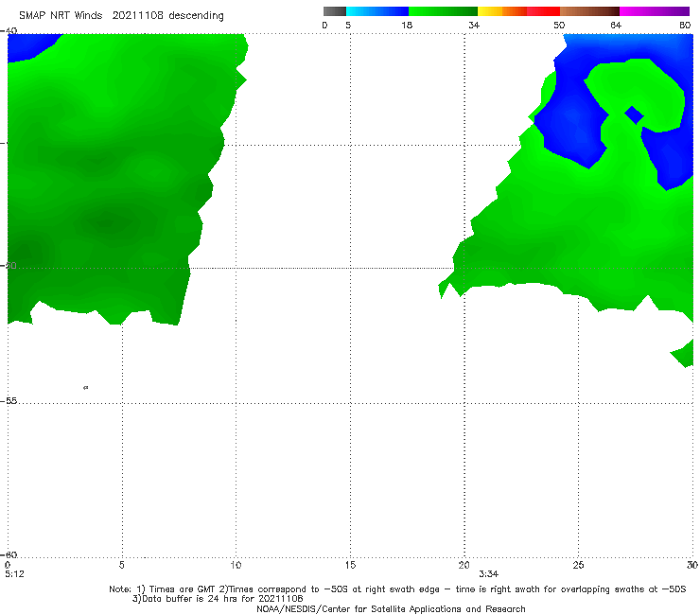The height and width of the screenshot is (615, 700).
Task: Click the '10' longitude axis label
Action: click(x=236, y=566)
